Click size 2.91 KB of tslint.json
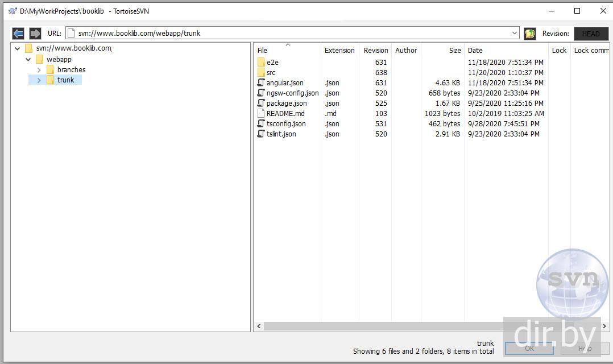The height and width of the screenshot is (364, 613). tap(448, 134)
